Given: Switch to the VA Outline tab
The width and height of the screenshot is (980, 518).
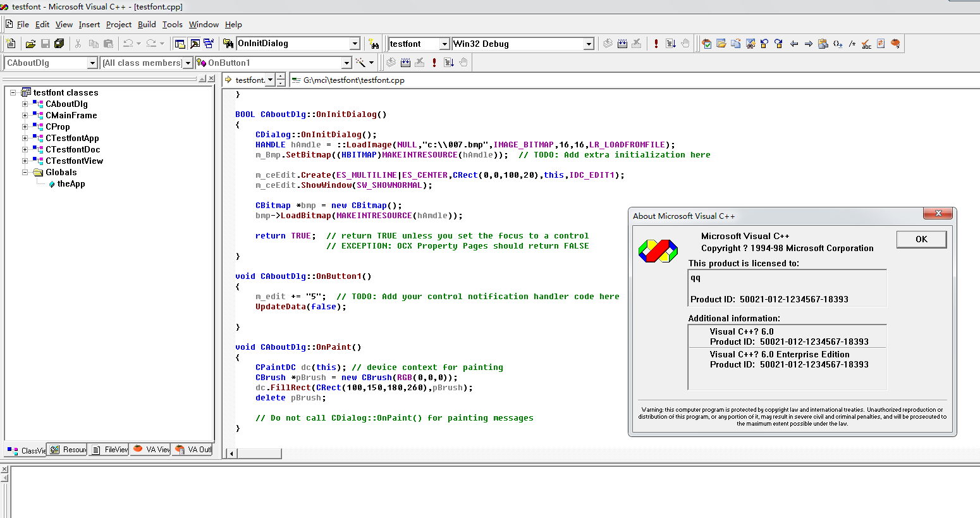Looking at the screenshot, I should [x=193, y=450].
